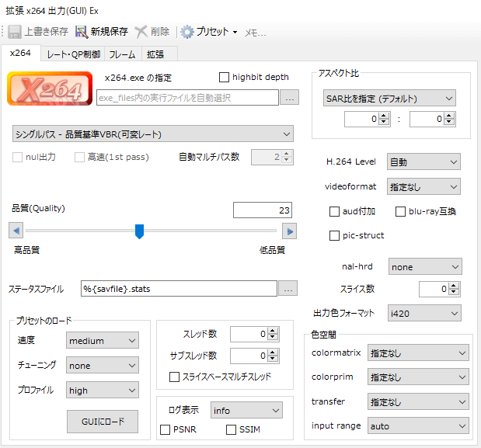Open the transfer dropdown

click(x=418, y=401)
